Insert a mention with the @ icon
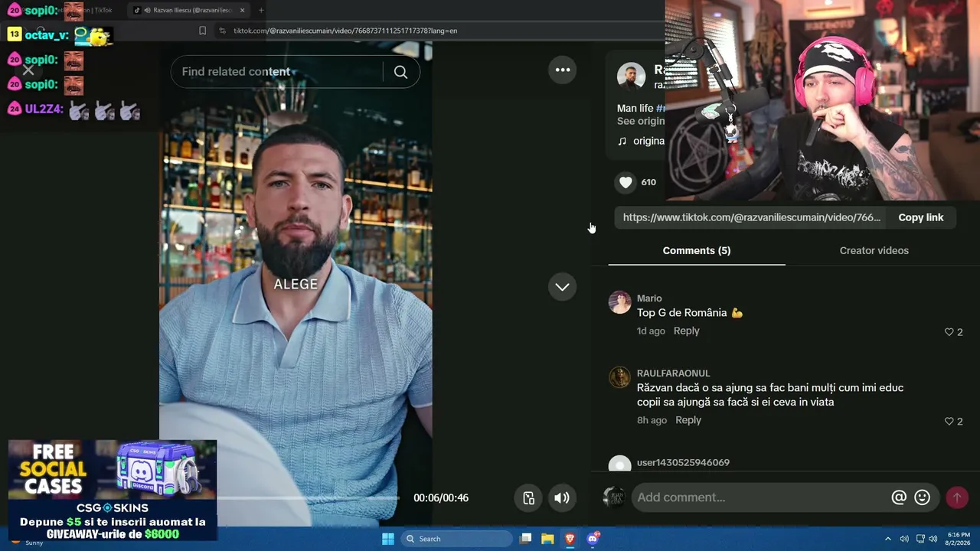This screenshot has width=980, height=551. pyautogui.click(x=899, y=497)
